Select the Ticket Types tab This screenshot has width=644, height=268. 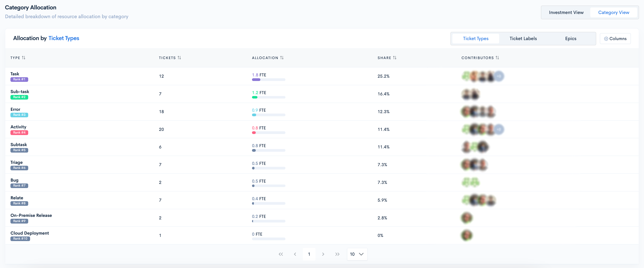coord(476,39)
